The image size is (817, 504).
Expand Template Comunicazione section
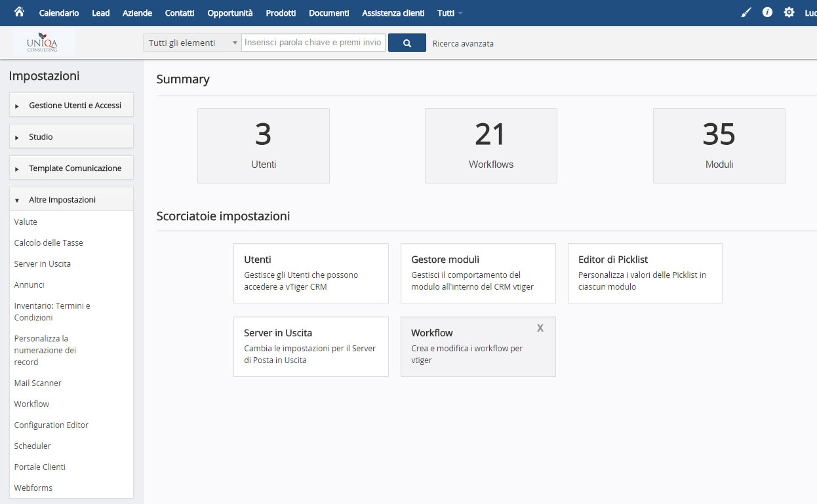[x=71, y=168]
